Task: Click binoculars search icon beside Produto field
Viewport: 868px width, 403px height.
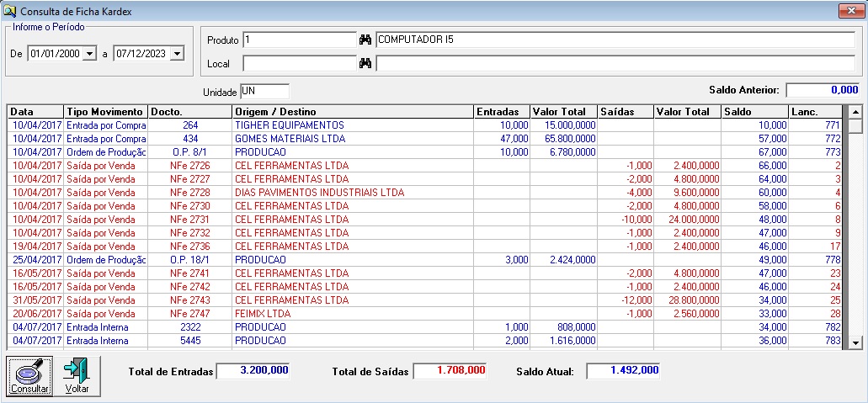Action: pos(365,40)
